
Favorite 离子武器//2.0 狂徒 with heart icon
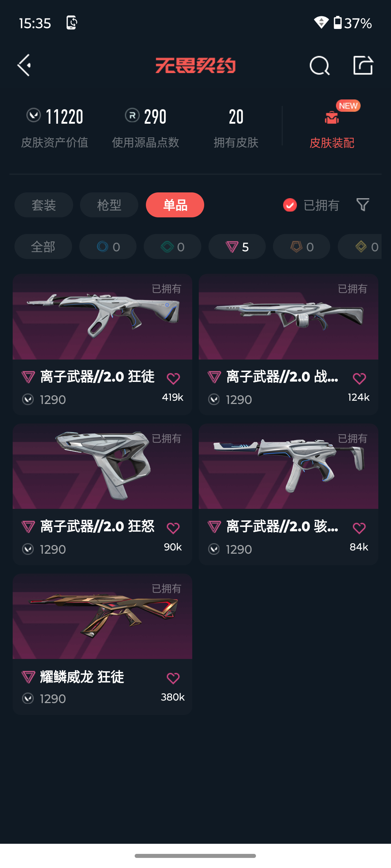(x=173, y=378)
